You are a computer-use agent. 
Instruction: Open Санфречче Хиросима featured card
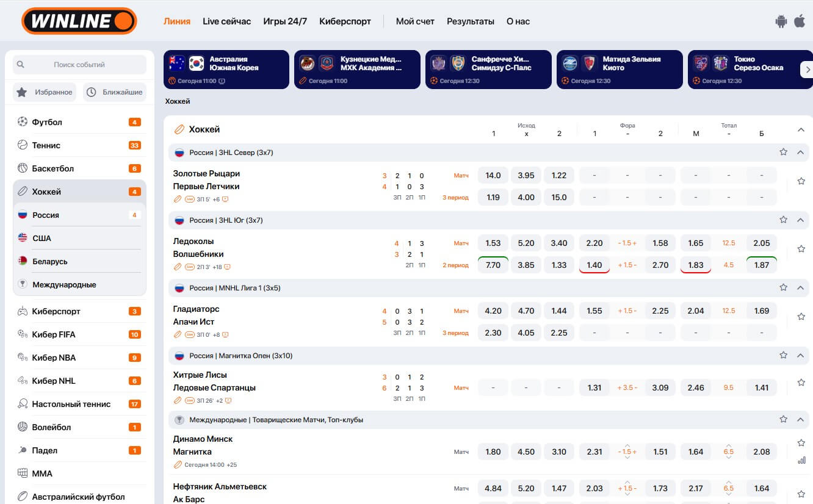pos(488,70)
